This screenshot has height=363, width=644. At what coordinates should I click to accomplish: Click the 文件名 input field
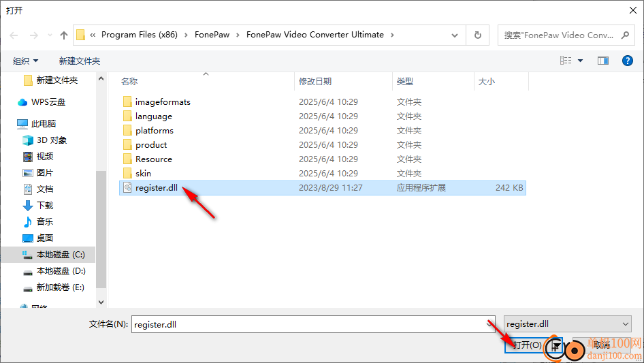(x=315, y=324)
